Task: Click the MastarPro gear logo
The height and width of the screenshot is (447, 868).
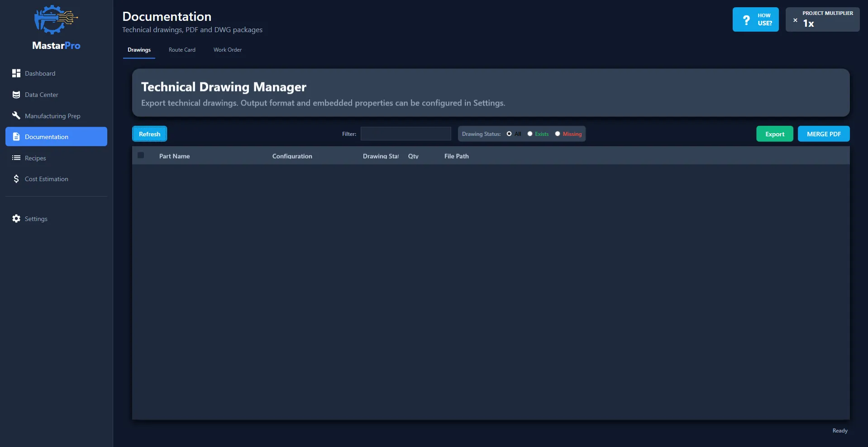Action: point(56,20)
